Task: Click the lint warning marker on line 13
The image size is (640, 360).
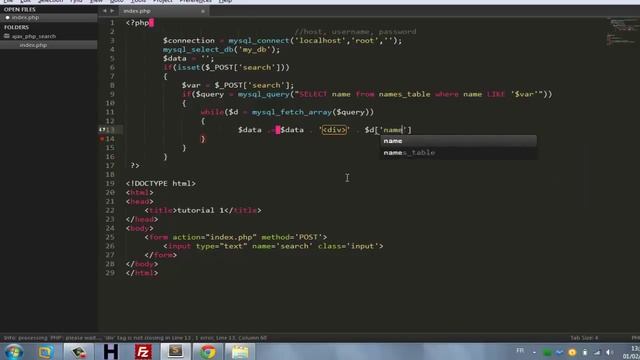Action: tap(102, 129)
